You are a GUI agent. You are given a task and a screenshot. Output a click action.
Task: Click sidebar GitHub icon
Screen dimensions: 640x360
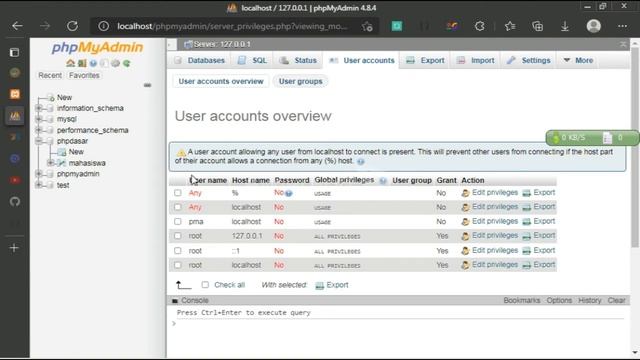15,202
